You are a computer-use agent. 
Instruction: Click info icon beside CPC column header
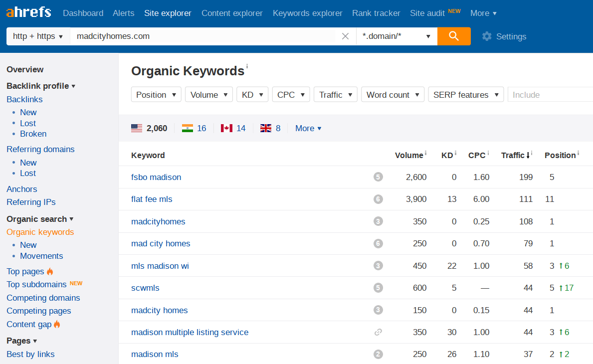coord(488,153)
